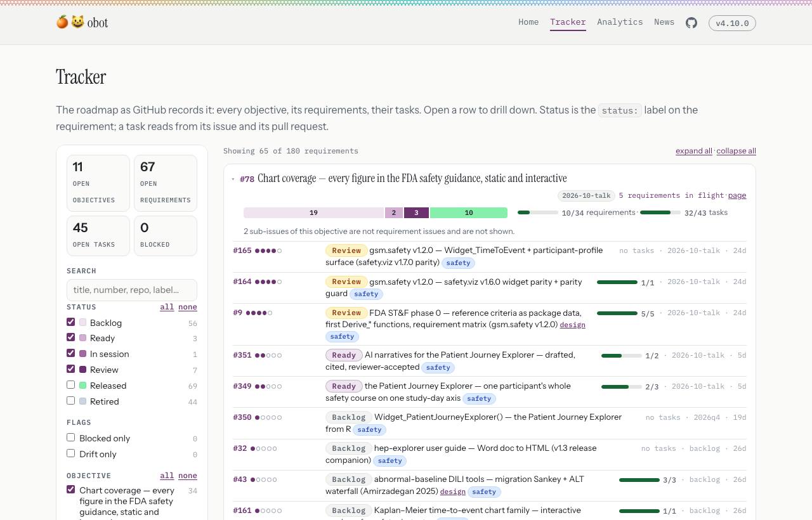
Task: Click the Backlog segment of progress bar
Action: (313, 213)
